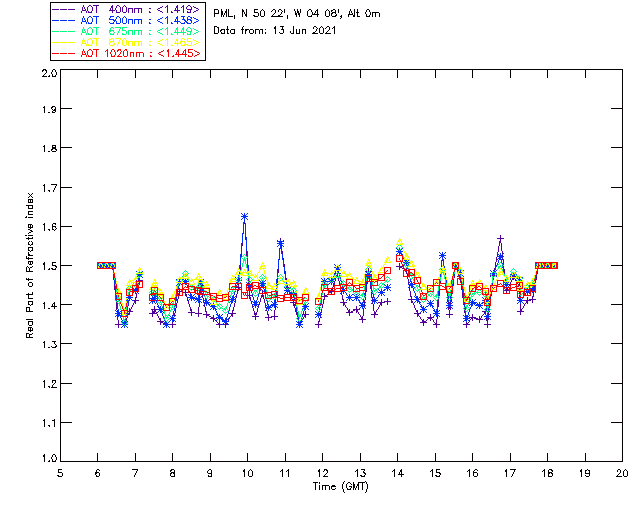Click the time axis tick label 8
Viewport: 640px width, 512px height.
(x=173, y=473)
